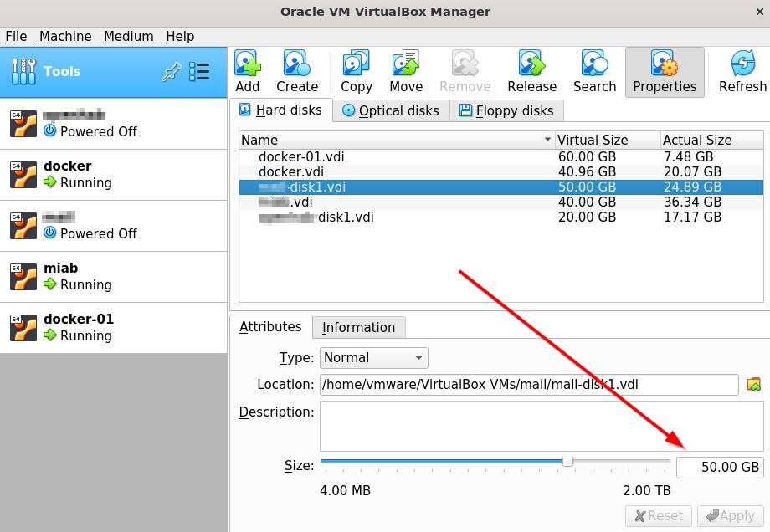Select docker-01.vdi in the disk list
This screenshot has width=770, height=532.
click(501, 157)
